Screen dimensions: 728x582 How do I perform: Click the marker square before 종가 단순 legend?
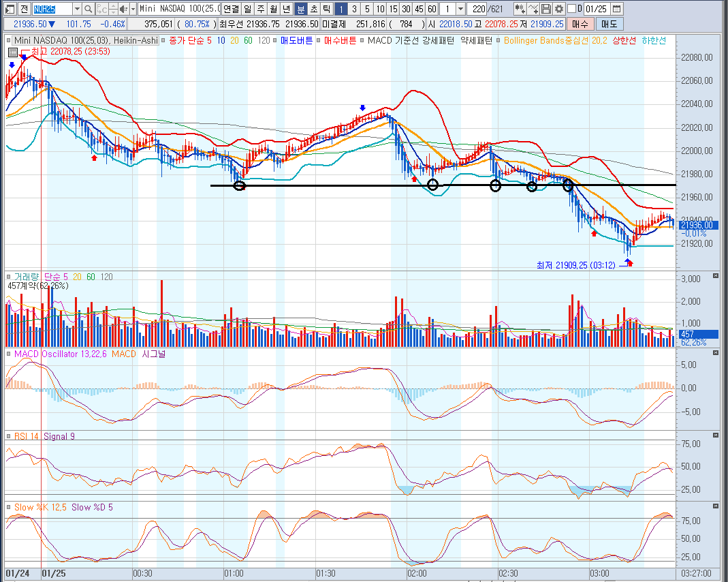click(x=163, y=41)
